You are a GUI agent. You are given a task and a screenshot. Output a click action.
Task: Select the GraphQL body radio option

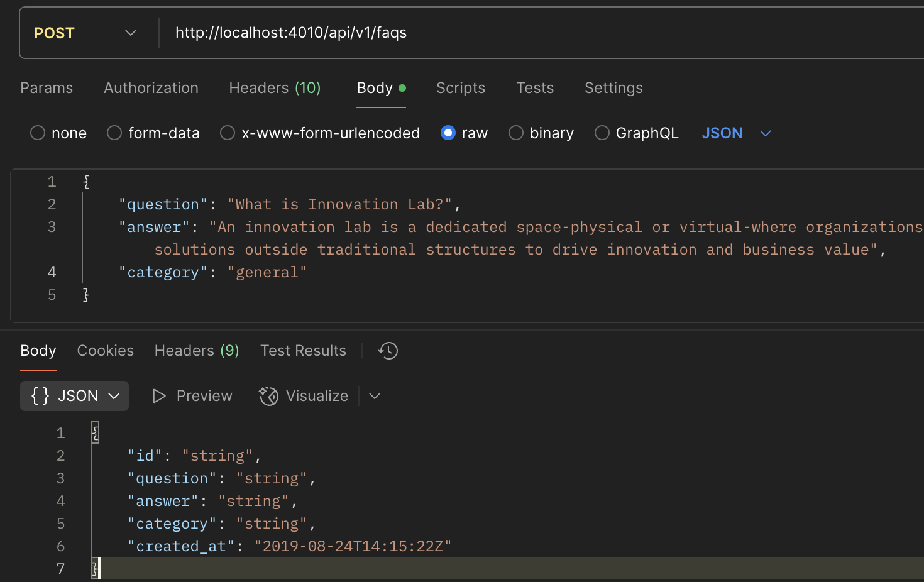coord(602,133)
